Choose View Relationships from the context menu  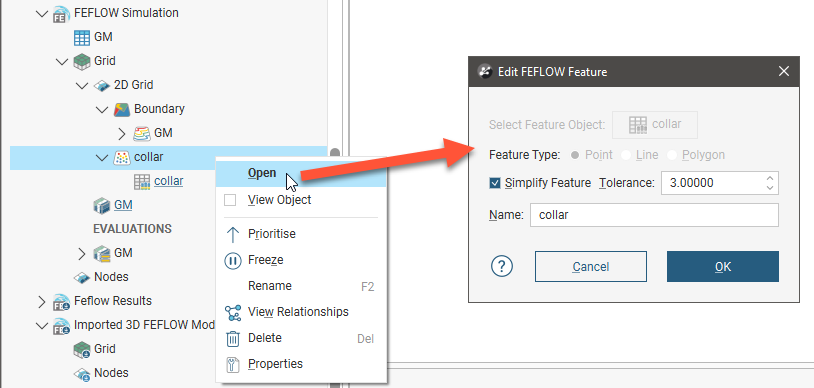click(x=298, y=312)
